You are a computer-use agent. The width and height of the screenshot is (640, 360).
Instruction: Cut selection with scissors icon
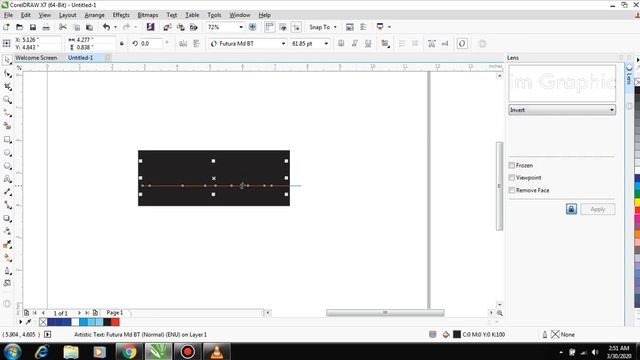(62, 27)
